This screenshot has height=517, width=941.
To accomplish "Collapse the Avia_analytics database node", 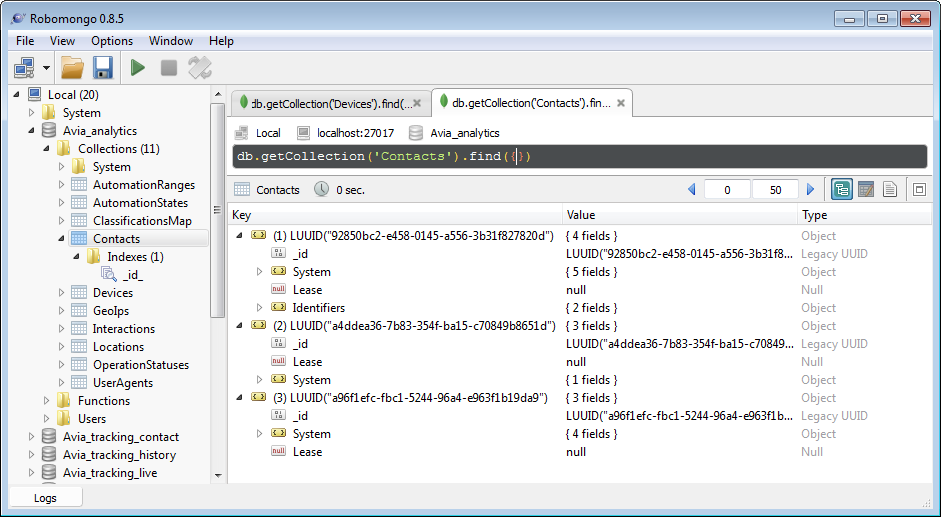I will tap(31, 131).
